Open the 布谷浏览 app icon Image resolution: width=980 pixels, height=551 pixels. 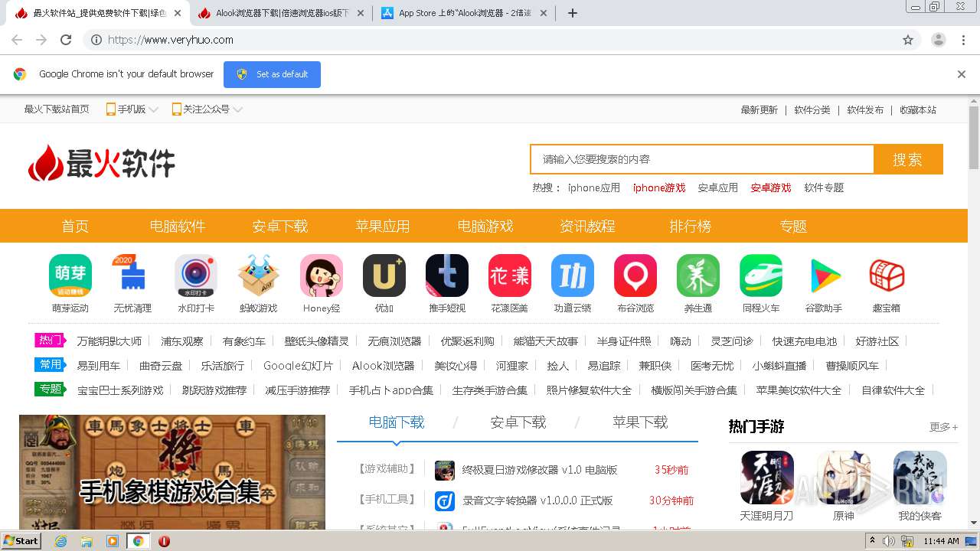pyautogui.click(x=635, y=275)
